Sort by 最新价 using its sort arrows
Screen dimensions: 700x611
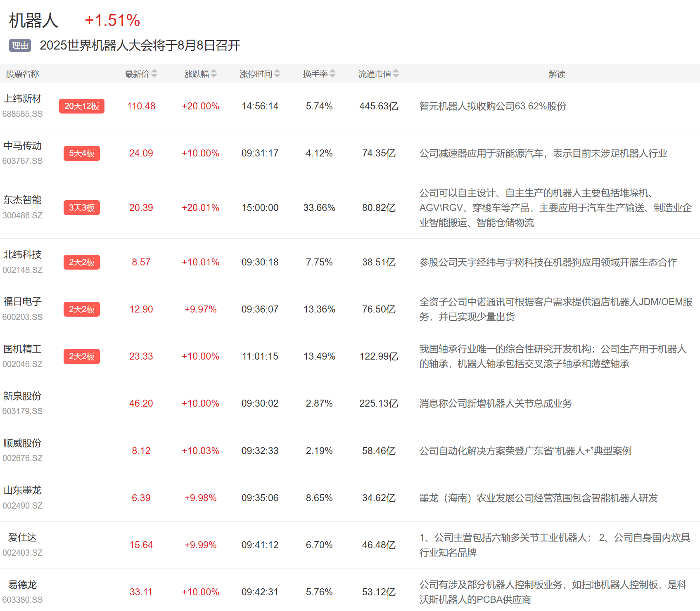pos(154,74)
